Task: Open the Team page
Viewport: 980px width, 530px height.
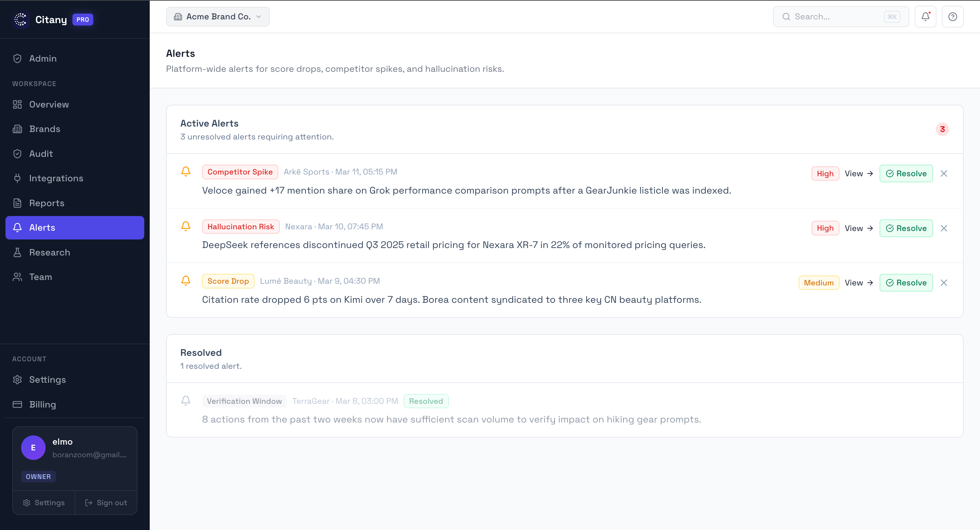Action: [40, 277]
